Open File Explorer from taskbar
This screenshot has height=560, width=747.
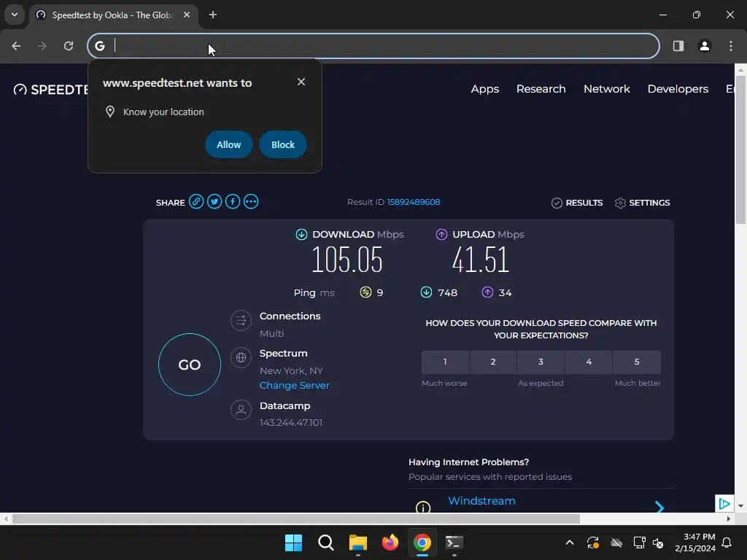point(357,542)
